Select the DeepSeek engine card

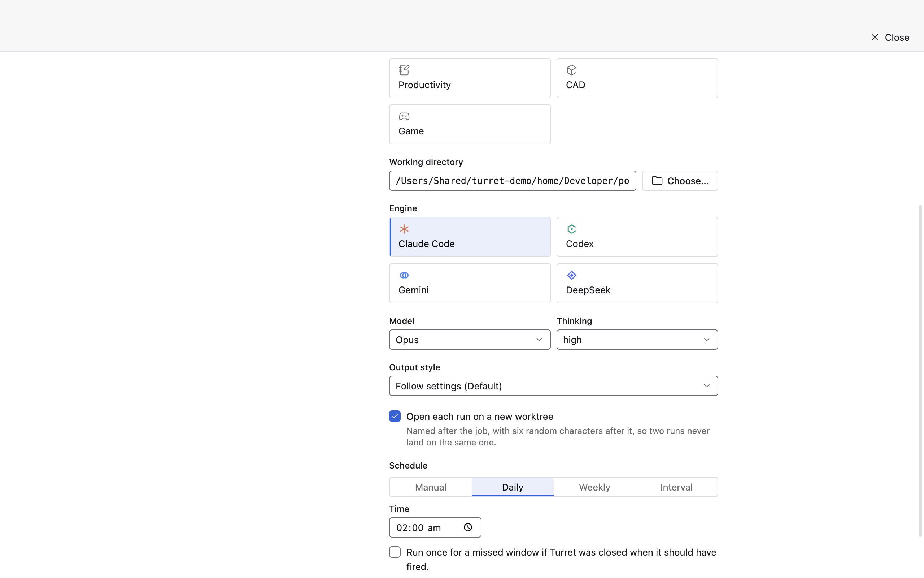[x=637, y=283]
